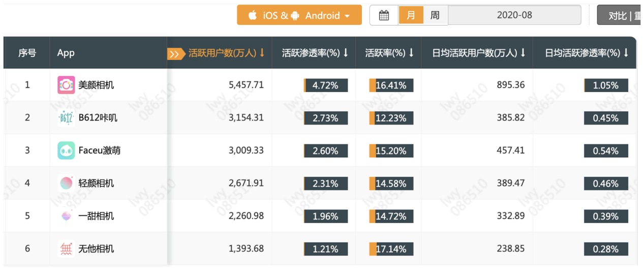Click the Faceu激萌 app icon
644x271 pixels.
(66, 150)
